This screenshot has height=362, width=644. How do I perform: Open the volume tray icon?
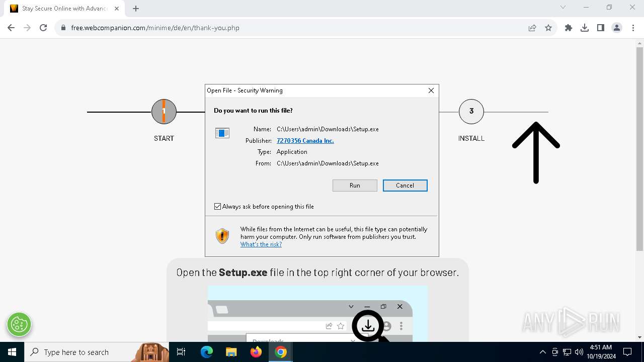(579, 352)
